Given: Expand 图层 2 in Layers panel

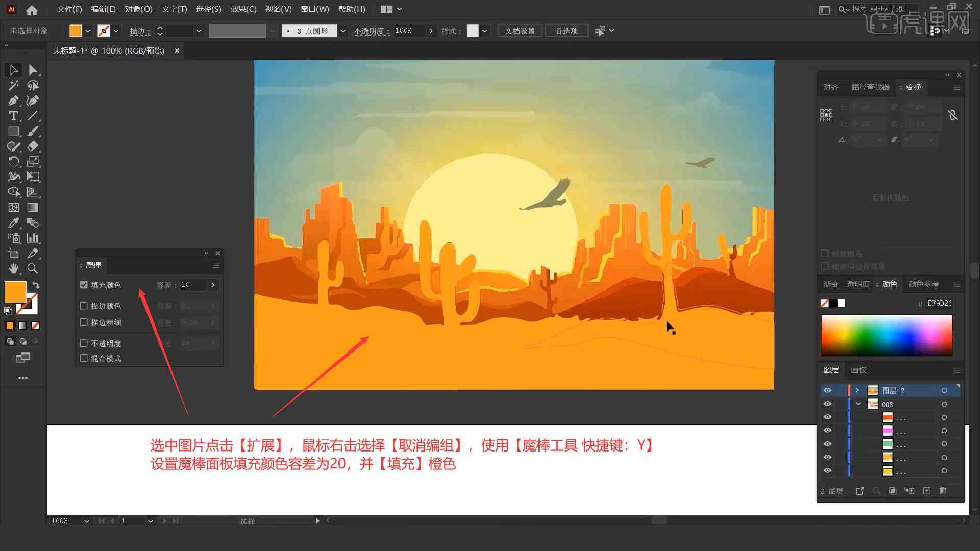Looking at the screenshot, I should tap(857, 390).
